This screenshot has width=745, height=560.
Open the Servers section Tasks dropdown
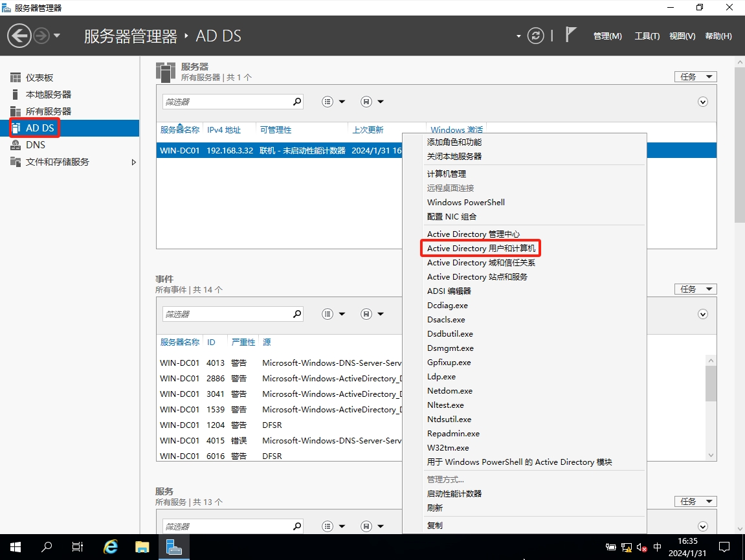click(x=695, y=76)
